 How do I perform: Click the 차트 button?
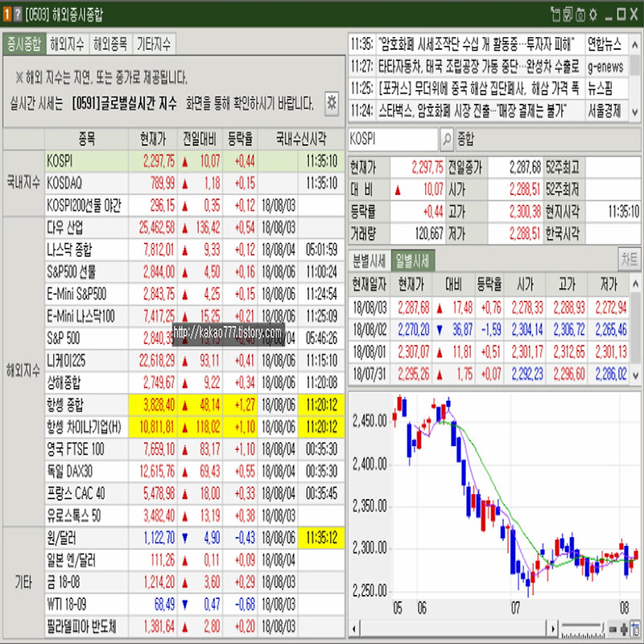630,259
